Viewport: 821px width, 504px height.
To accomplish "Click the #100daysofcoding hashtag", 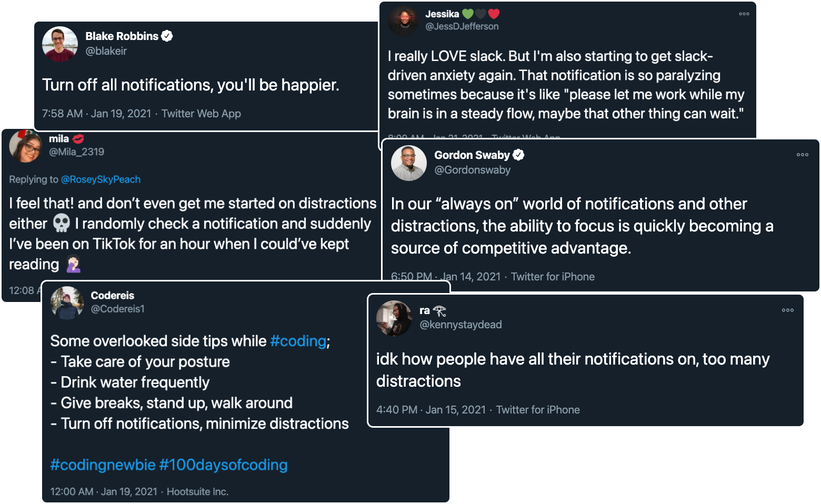I will [x=223, y=465].
